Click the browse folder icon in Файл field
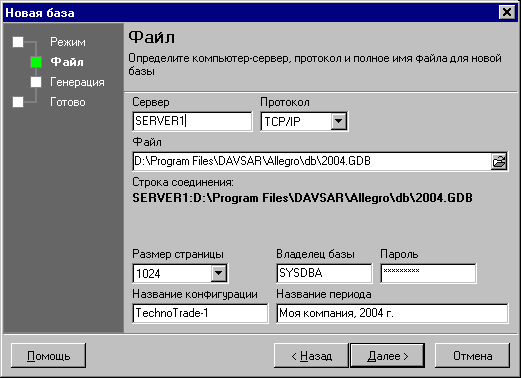521x378 pixels. pos(499,162)
